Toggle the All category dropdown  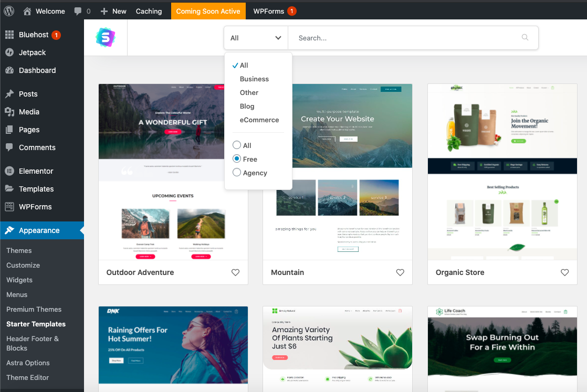click(x=256, y=38)
